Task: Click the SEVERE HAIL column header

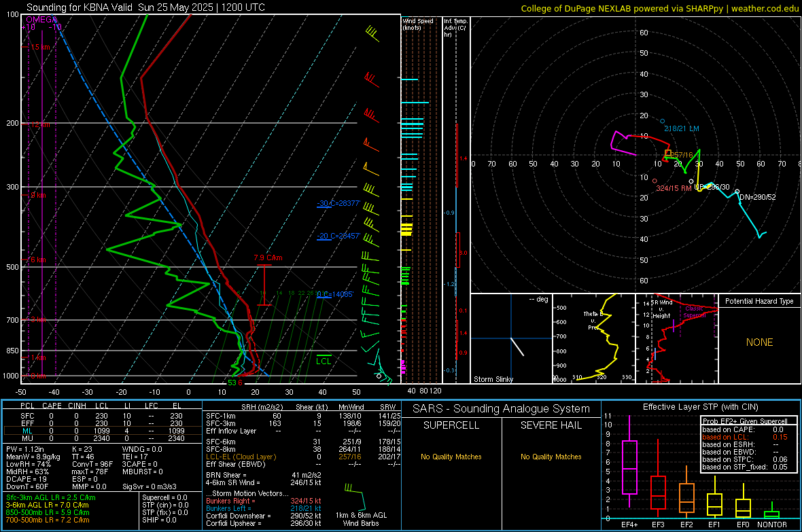Action: pyautogui.click(x=551, y=425)
